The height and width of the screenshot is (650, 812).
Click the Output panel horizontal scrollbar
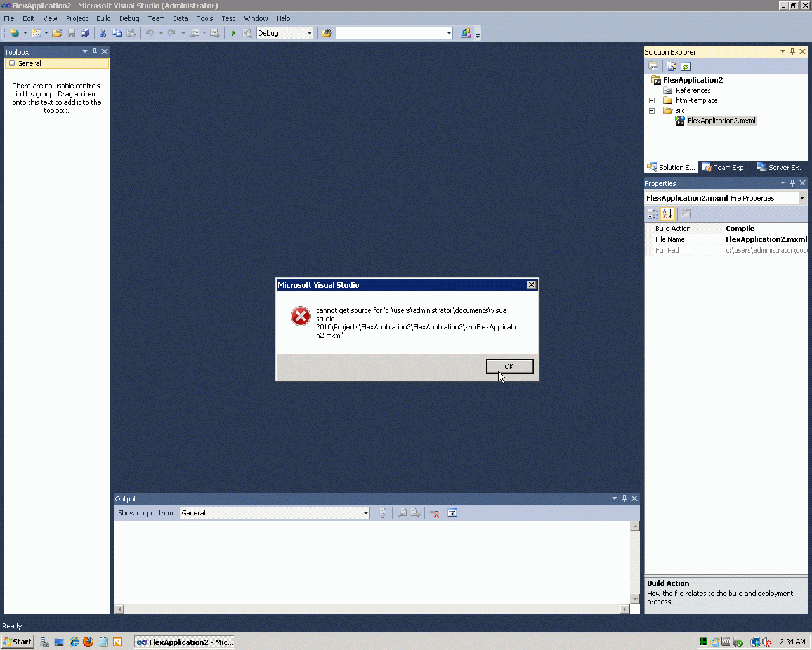coord(372,609)
